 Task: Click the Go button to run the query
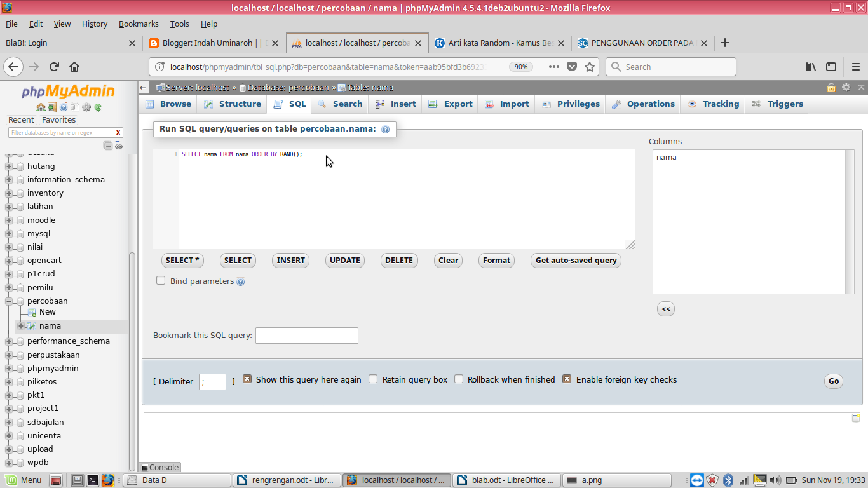pyautogui.click(x=833, y=381)
